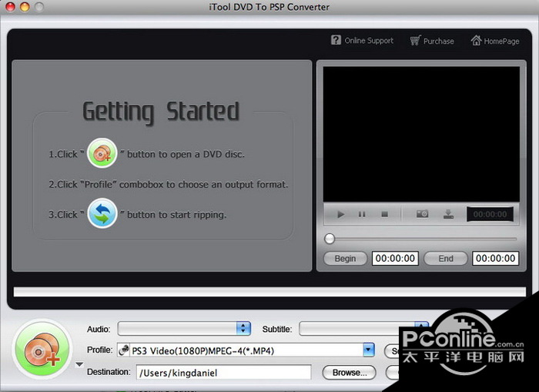Click the black video preview area
The image size is (539, 392).
(421, 134)
